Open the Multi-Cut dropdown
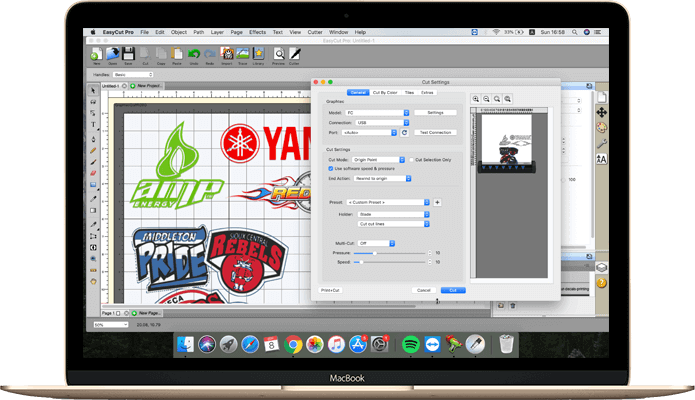695x400 pixels. click(x=376, y=243)
